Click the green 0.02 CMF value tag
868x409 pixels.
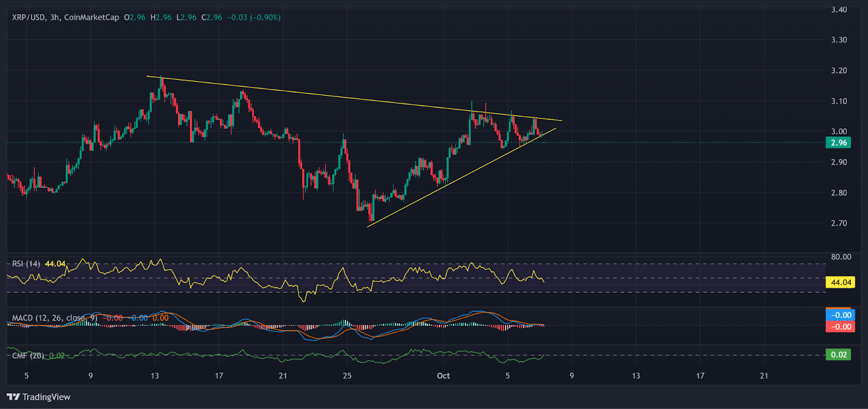click(x=838, y=355)
